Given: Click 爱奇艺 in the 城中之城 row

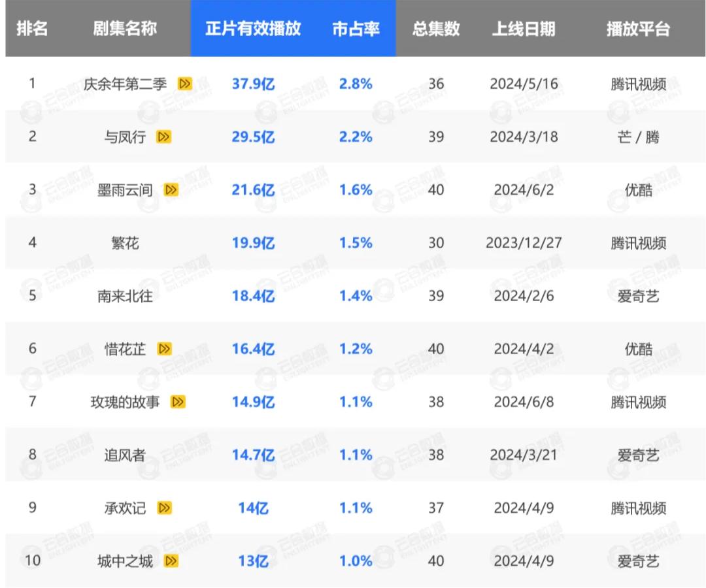Looking at the screenshot, I should click(638, 561).
